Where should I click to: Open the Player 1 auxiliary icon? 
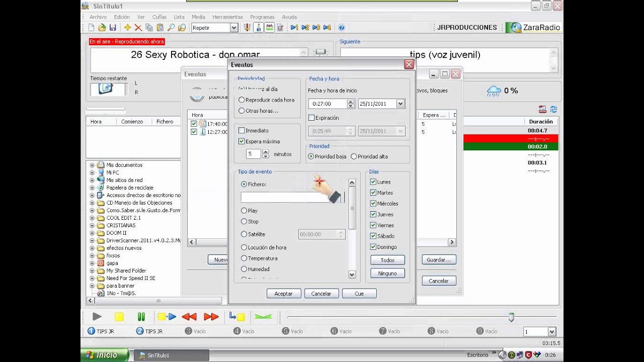pyautogui.click(x=294, y=28)
